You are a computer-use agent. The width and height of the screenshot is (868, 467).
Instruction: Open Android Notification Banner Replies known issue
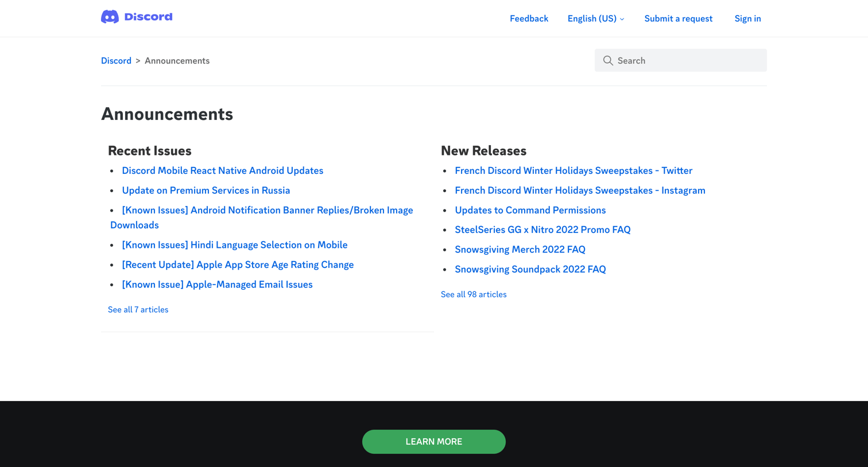click(x=262, y=217)
